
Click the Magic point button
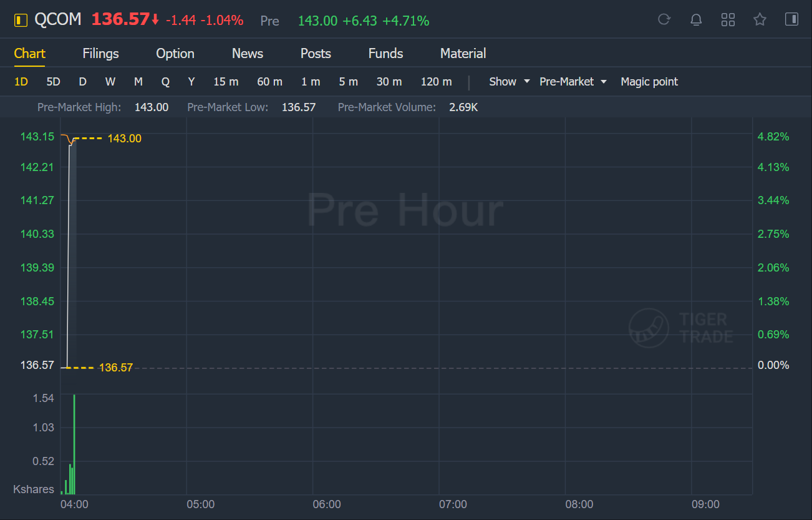pyautogui.click(x=649, y=82)
